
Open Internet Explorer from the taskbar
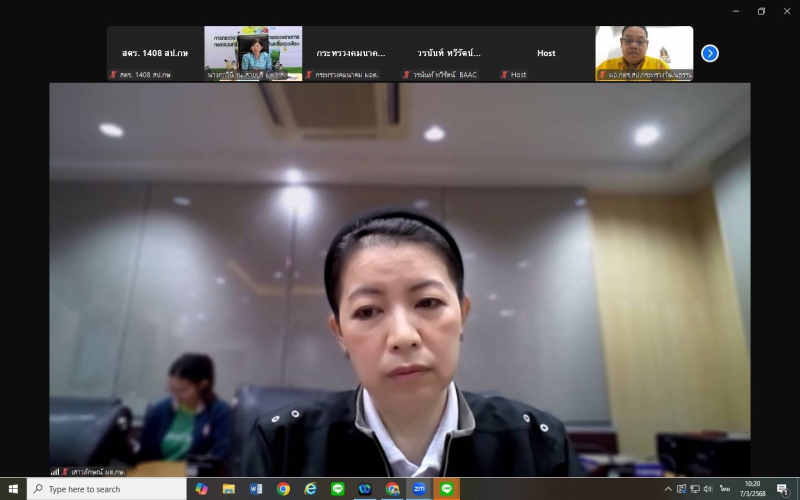(310, 489)
